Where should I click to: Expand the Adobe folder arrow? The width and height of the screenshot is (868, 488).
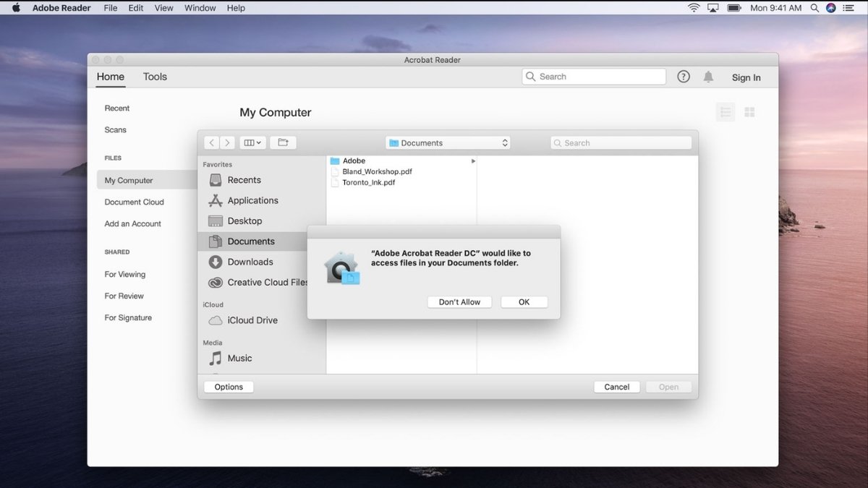coord(473,160)
